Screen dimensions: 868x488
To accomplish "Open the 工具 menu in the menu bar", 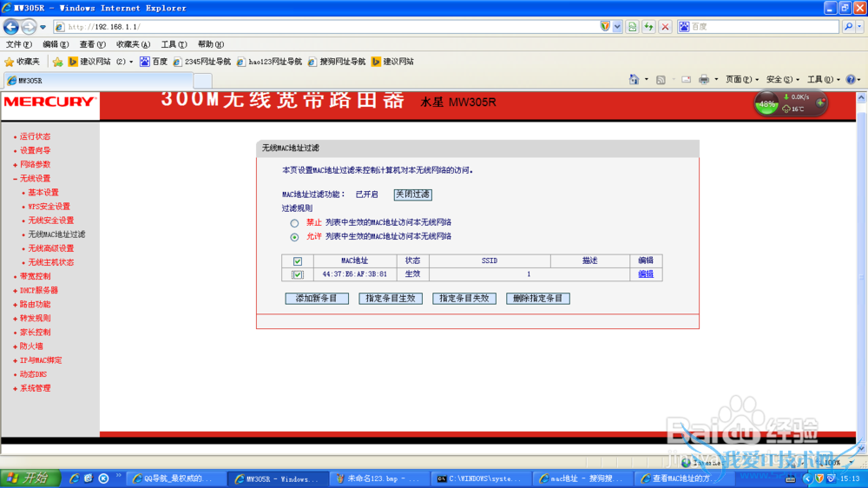I will point(174,44).
